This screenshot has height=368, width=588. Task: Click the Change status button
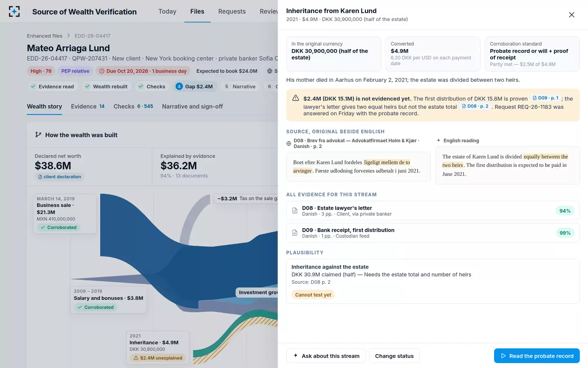[394, 356]
